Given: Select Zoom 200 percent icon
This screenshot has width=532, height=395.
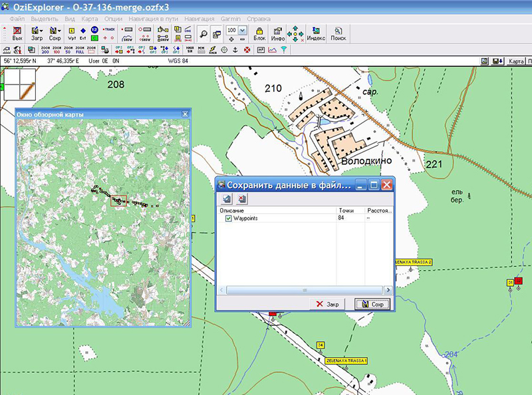Looking at the screenshot, I should (x=45, y=50).
